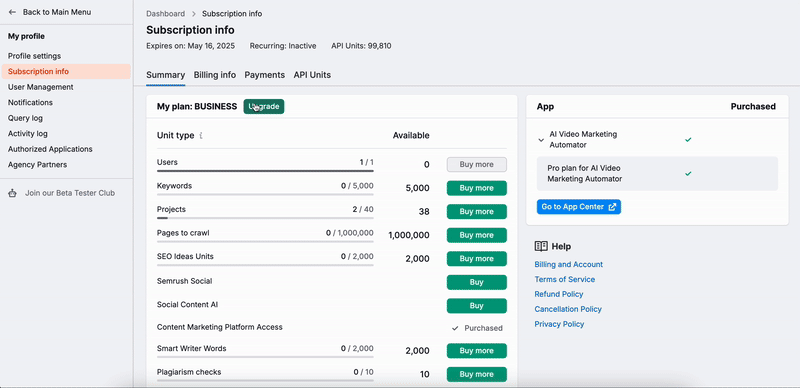Image resolution: width=800 pixels, height=388 pixels.
Task: Click the disabled Buy more button for Users
Action: coord(477,164)
